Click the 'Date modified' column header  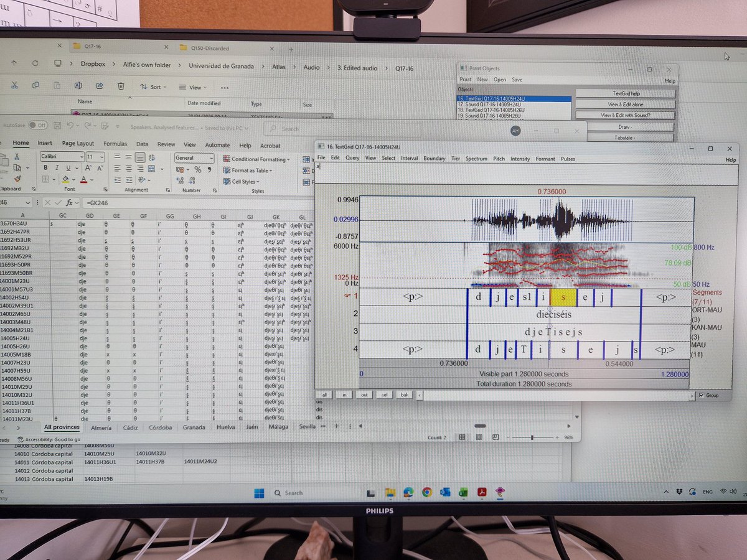tap(204, 103)
